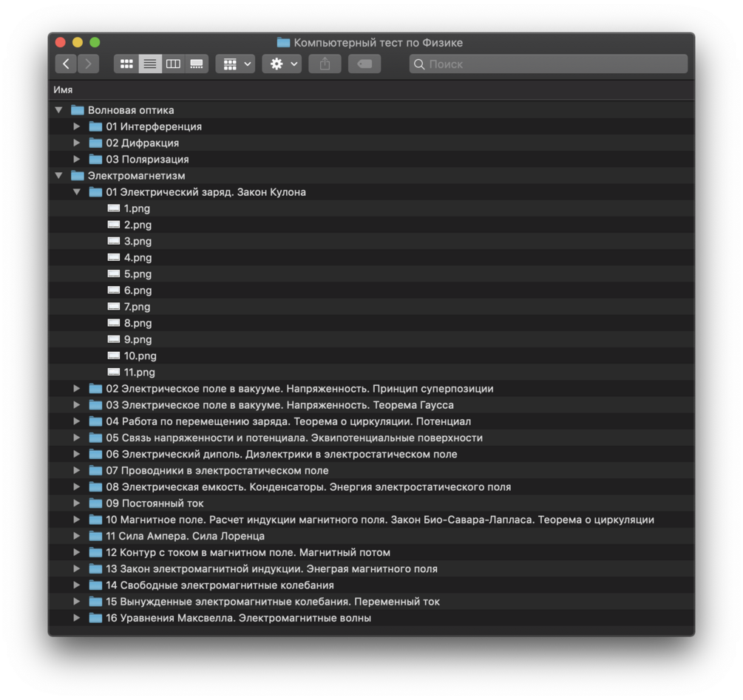Viewport: 743px width, 700px height.
Task: Select the 1.png file icon
Action: tap(114, 208)
